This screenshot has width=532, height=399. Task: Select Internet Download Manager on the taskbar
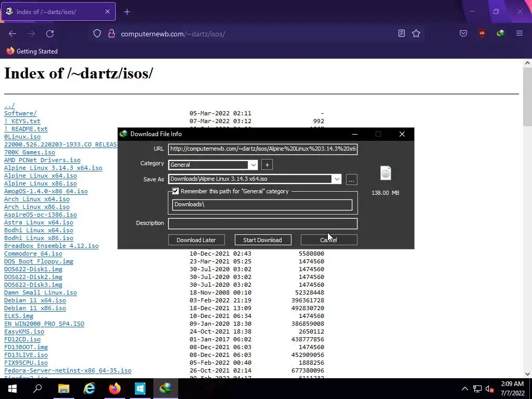point(166,389)
